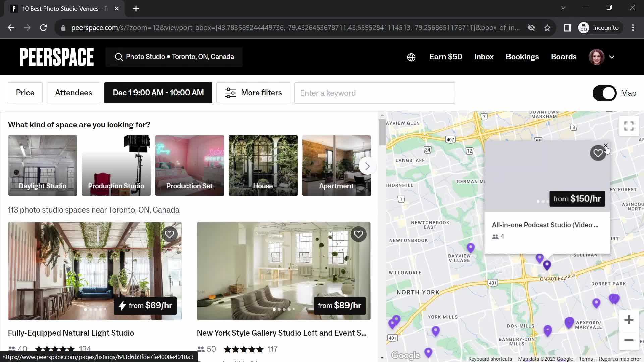This screenshot has width=644, height=362.
Task: Click the Peerspace home logo icon
Action: click(x=57, y=57)
